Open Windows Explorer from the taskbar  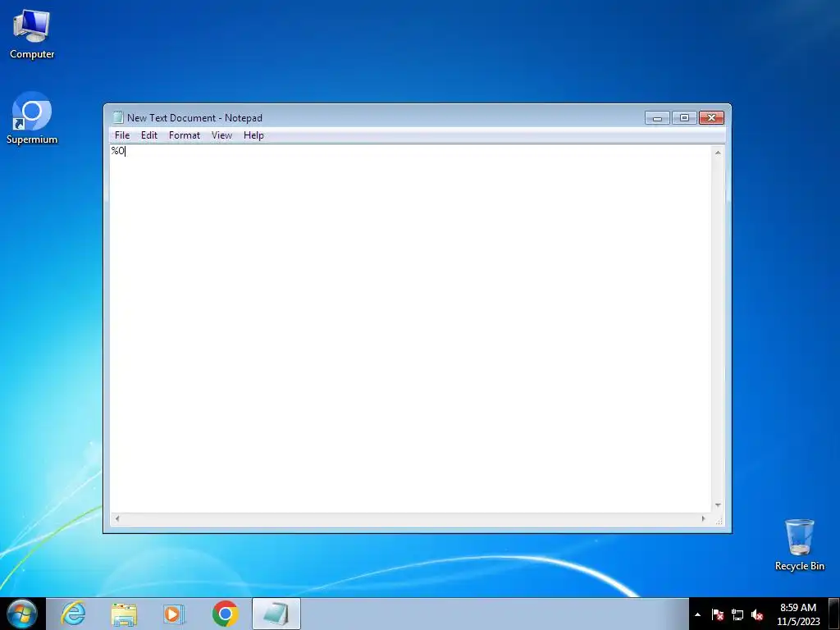[124, 614]
